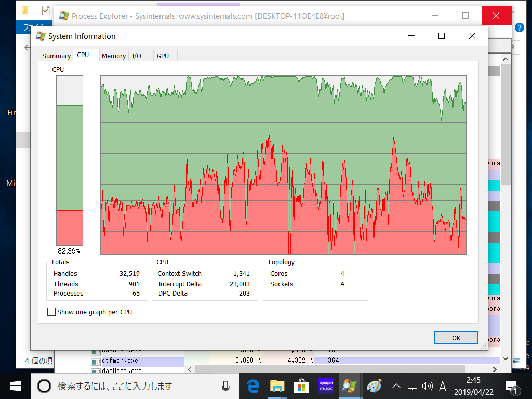Click the Cortana search box
The image size is (532, 399).
135,386
